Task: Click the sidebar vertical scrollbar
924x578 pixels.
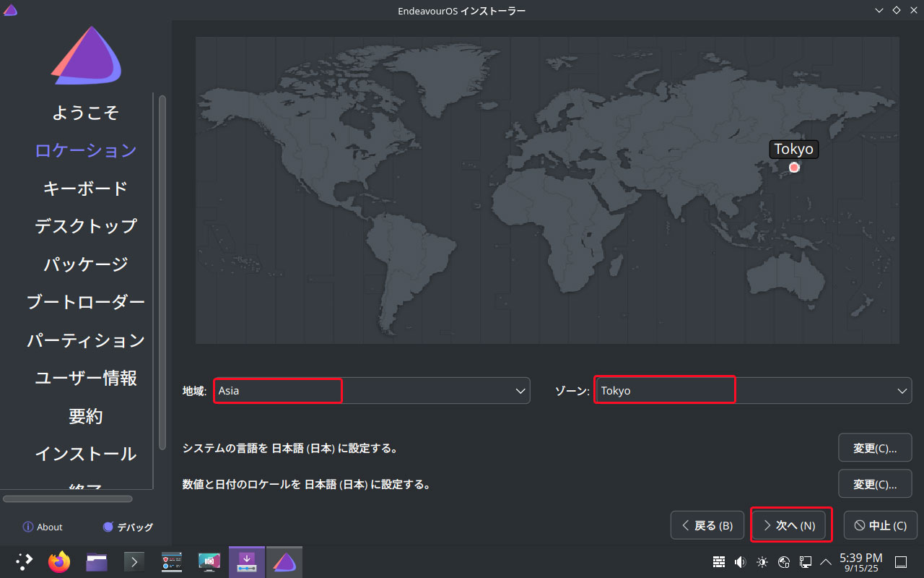Action: pyautogui.click(x=162, y=272)
